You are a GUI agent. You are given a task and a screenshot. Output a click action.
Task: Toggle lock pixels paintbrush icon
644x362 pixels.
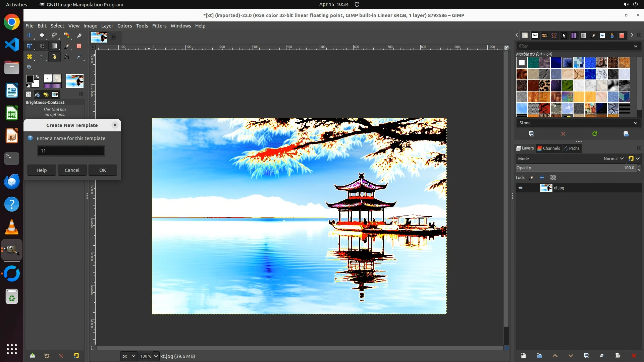(531, 178)
